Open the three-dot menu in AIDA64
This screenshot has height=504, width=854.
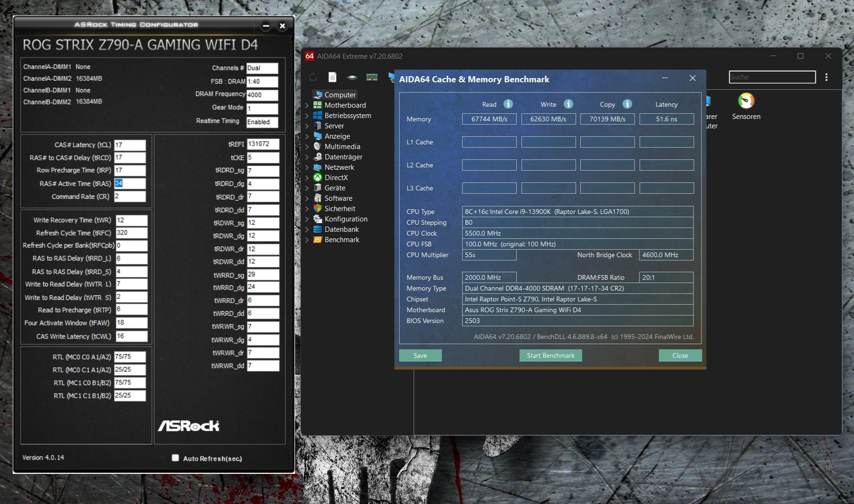click(x=826, y=77)
